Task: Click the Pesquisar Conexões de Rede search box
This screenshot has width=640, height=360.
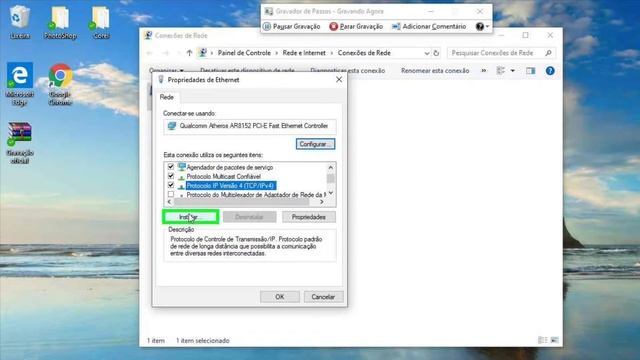Action: click(501, 53)
